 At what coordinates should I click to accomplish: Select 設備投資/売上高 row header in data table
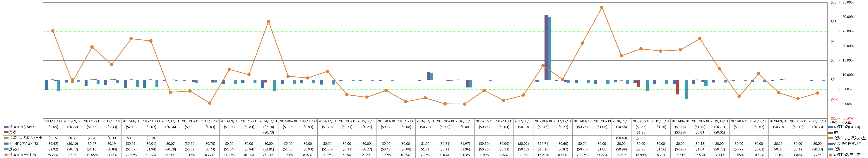(x=23, y=155)
